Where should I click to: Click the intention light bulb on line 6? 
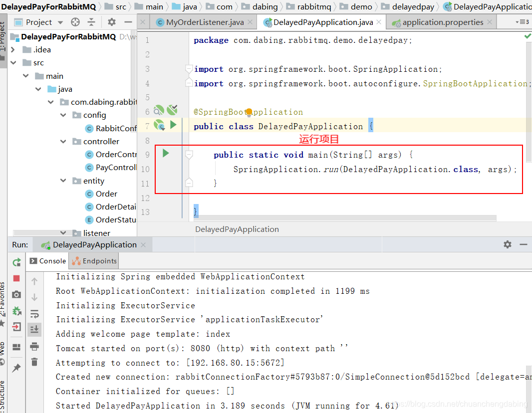pyautogui.click(x=249, y=112)
